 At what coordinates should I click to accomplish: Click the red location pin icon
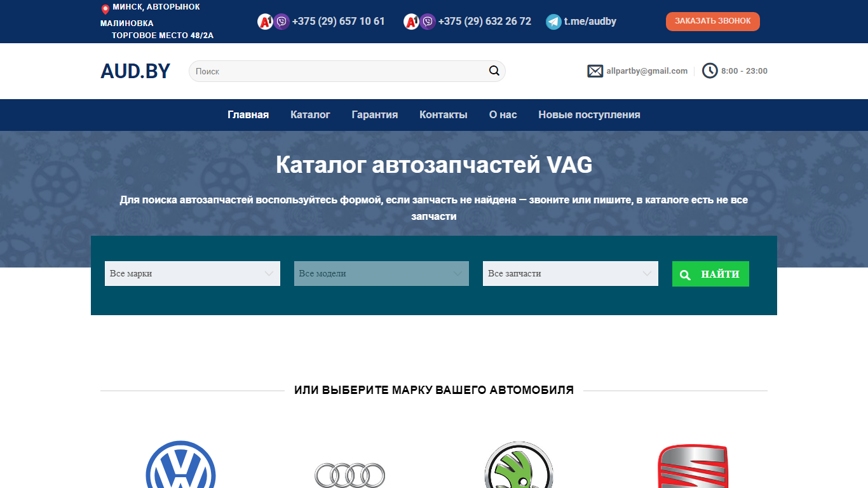click(105, 9)
